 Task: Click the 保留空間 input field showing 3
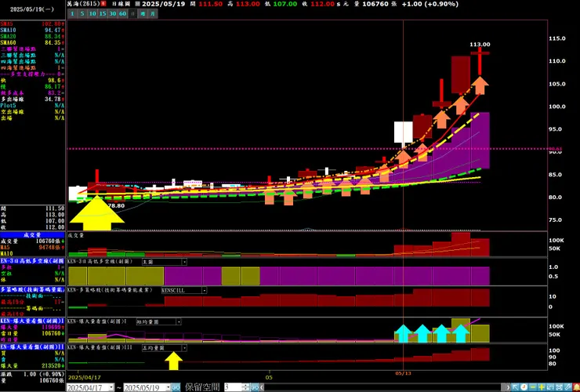tap(234, 387)
